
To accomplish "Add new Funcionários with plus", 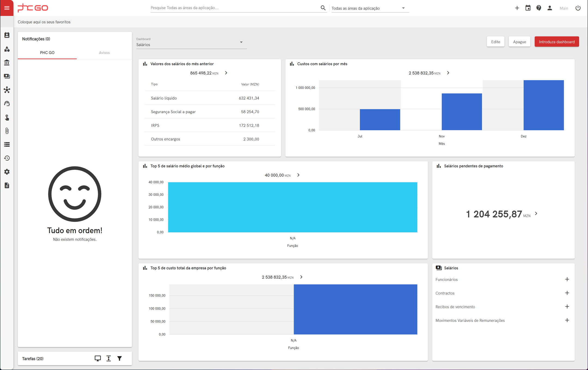I will click(567, 279).
